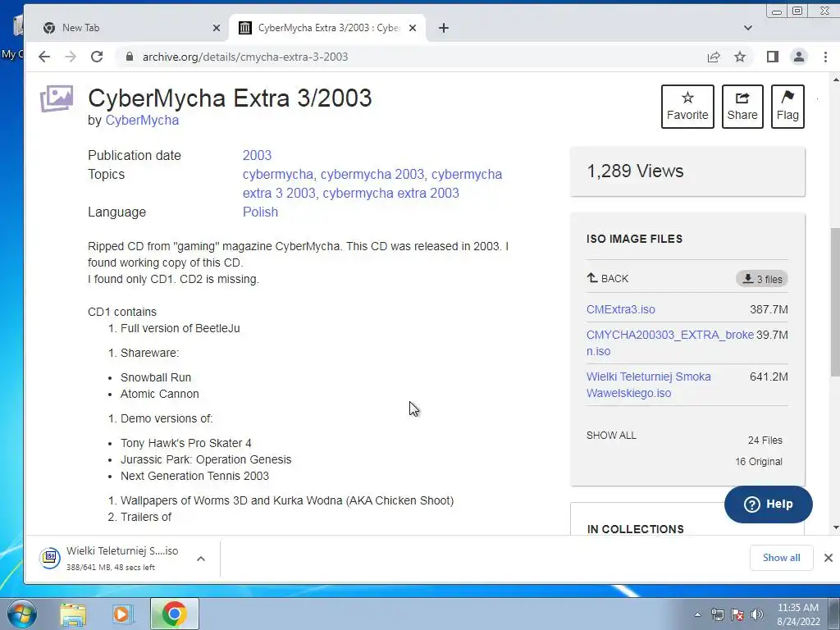Image resolution: width=840 pixels, height=630 pixels.
Task: Download CMYCHA200303_EXTRA_broken.iso
Action: tap(670, 343)
